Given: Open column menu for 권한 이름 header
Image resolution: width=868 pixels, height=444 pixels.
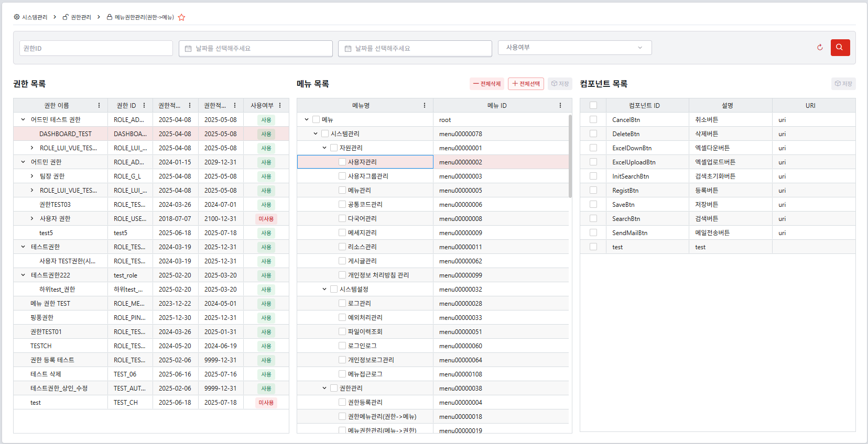Looking at the screenshot, I should (99, 105).
